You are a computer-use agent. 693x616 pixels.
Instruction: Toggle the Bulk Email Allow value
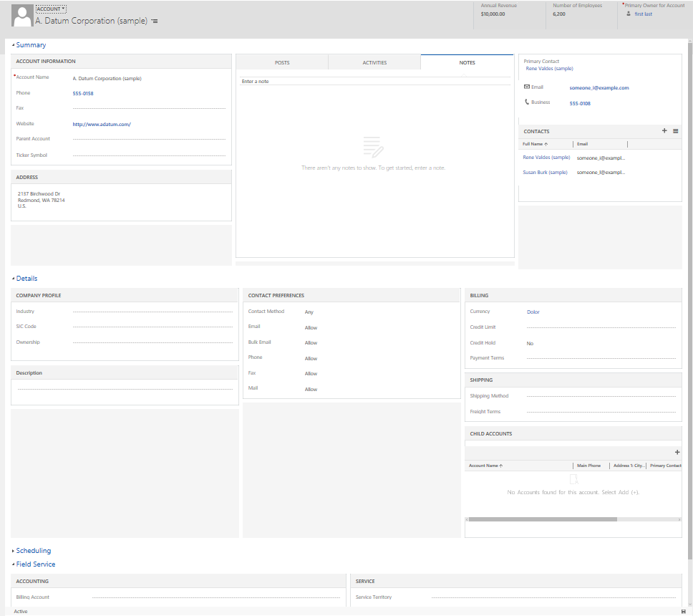point(311,343)
